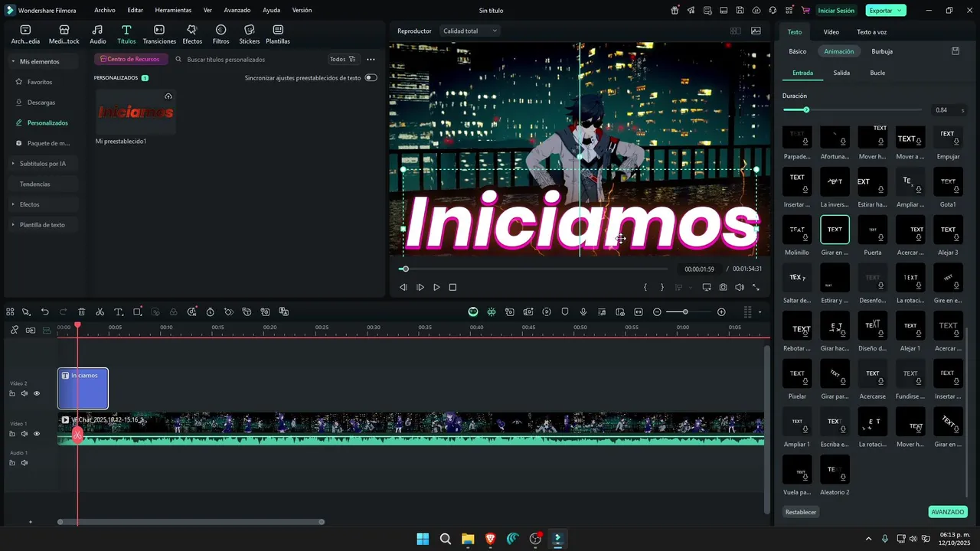Step back one frame in player
980x551 pixels.
[403, 288]
